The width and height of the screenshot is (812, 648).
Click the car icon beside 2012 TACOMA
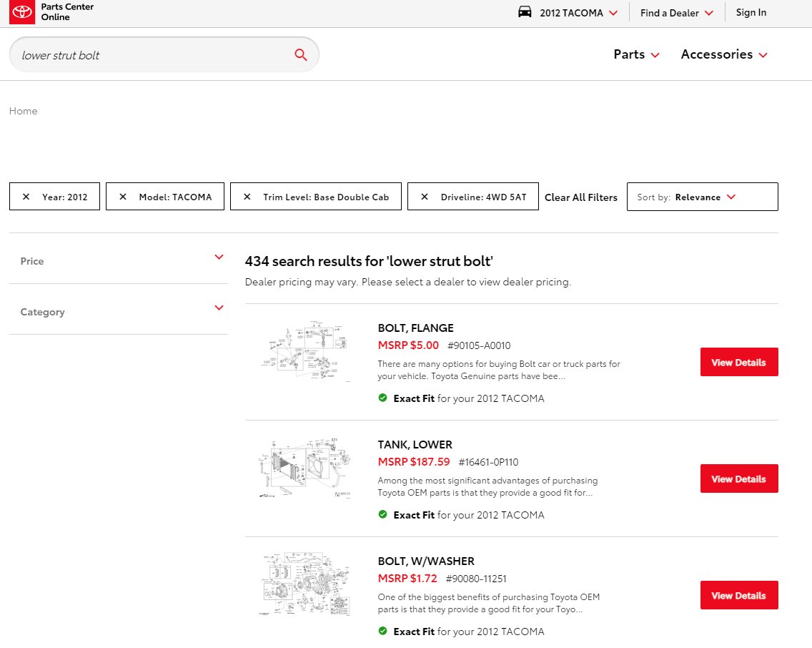[x=525, y=12]
